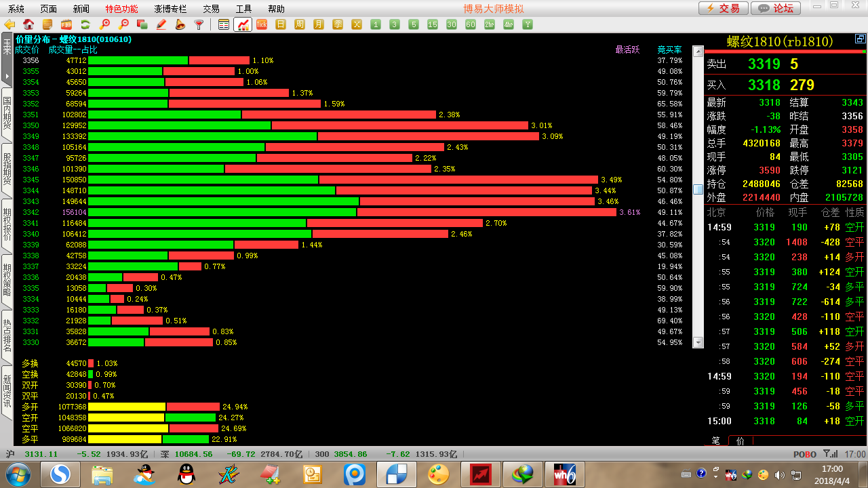Click the red pencil drawing icon

pyautogui.click(x=161, y=24)
